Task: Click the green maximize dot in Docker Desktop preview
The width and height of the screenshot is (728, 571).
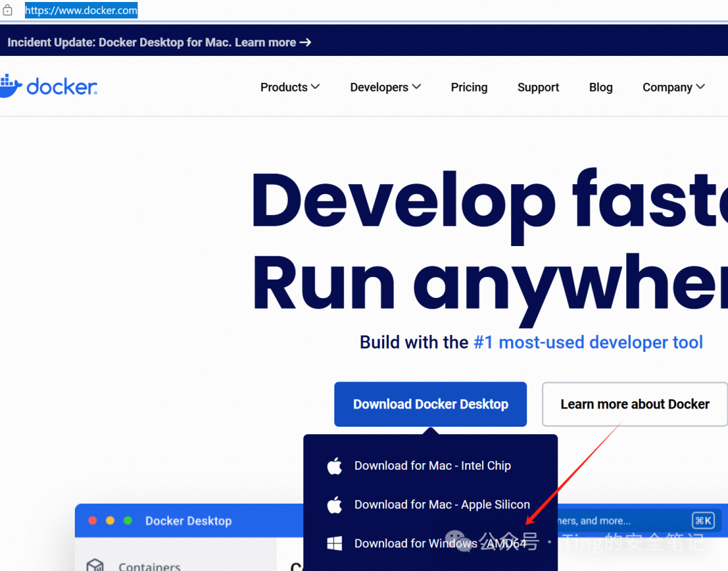Action: [x=127, y=520]
